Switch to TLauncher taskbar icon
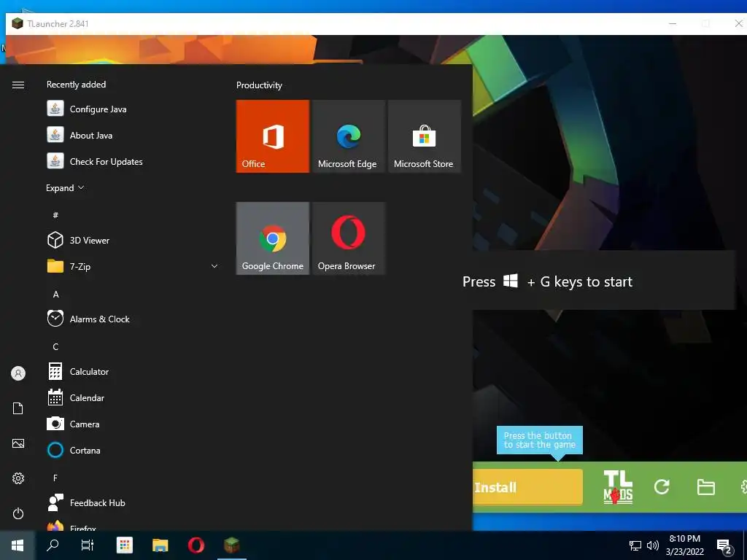Viewport: 747px width, 560px height. point(231,545)
